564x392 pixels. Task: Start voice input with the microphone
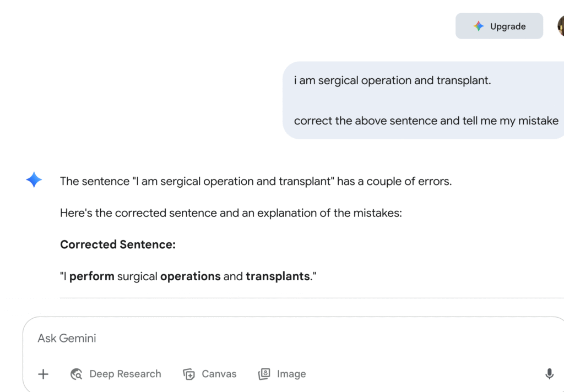[549, 374]
